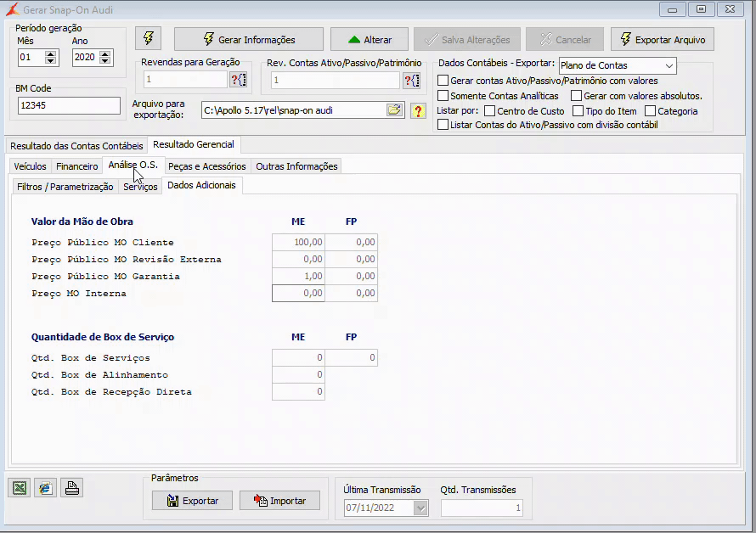The width and height of the screenshot is (756, 533).
Task: Open the Última Transmissão date dropdown
Action: point(420,508)
